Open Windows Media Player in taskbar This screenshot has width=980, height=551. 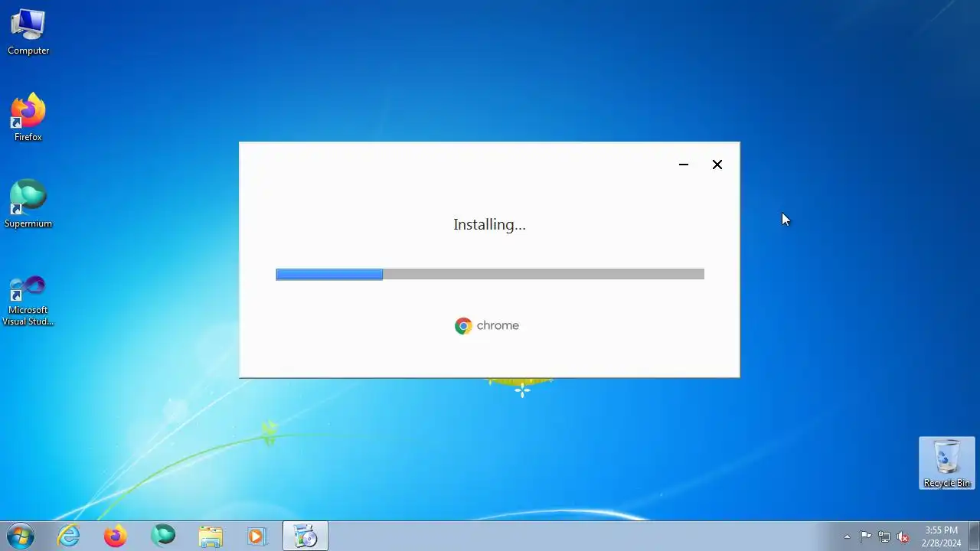tap(258, 536)
